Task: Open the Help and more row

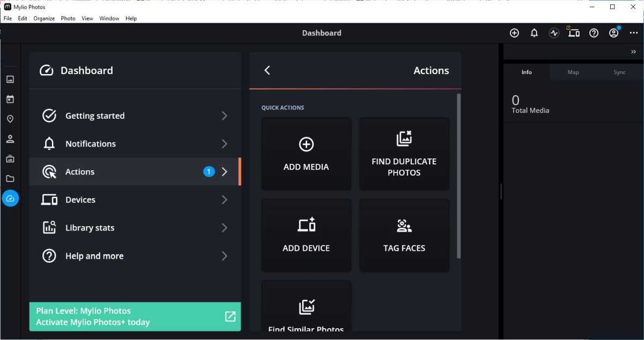Action: point(135,256)
